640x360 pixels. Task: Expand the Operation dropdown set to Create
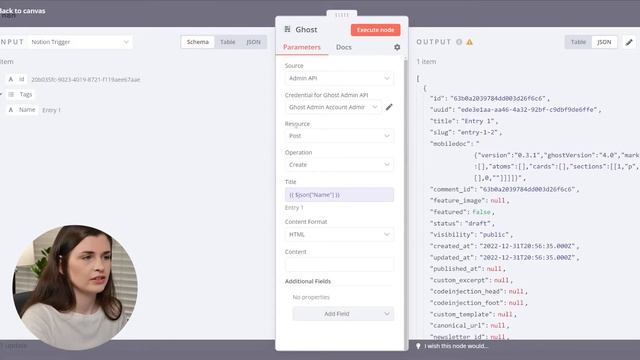339,165
